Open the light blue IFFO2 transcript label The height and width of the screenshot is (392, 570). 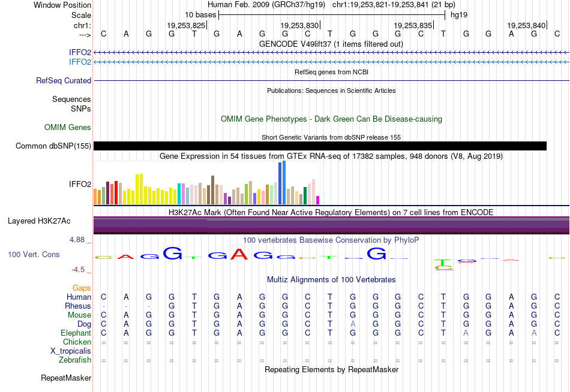[x=80, y=62]
